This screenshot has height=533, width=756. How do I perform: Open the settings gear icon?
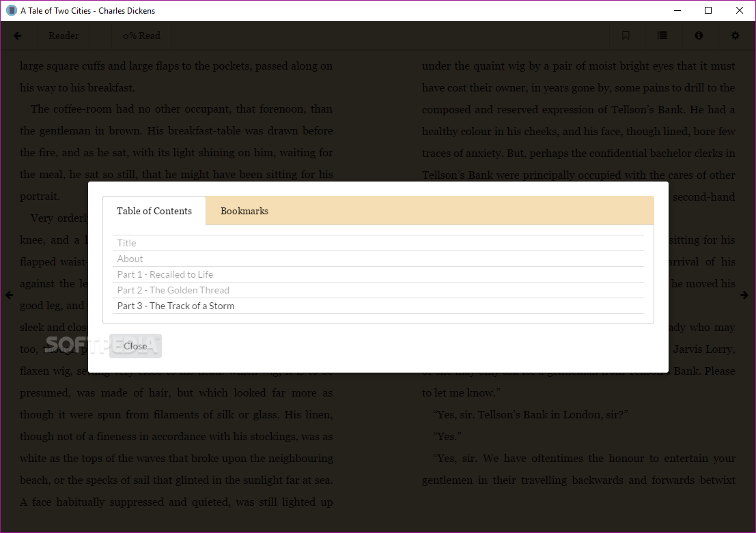click(x=736, y=35)
